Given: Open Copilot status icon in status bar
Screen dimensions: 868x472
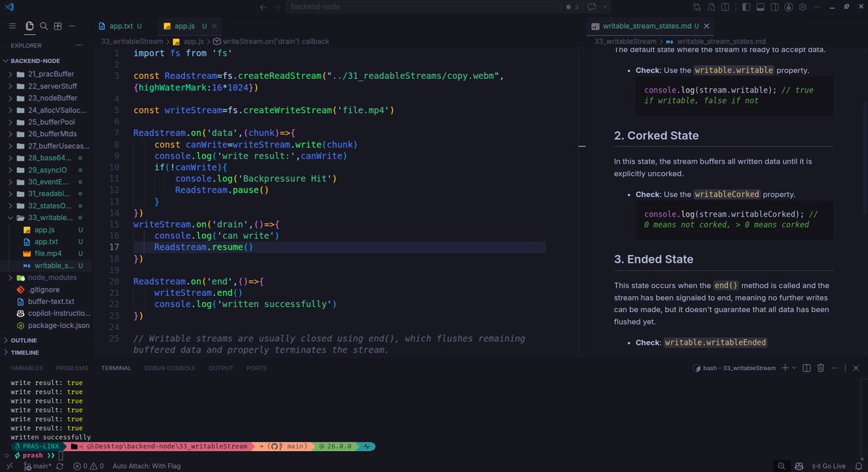Looking at the screenshot, I should coord(799,466).
